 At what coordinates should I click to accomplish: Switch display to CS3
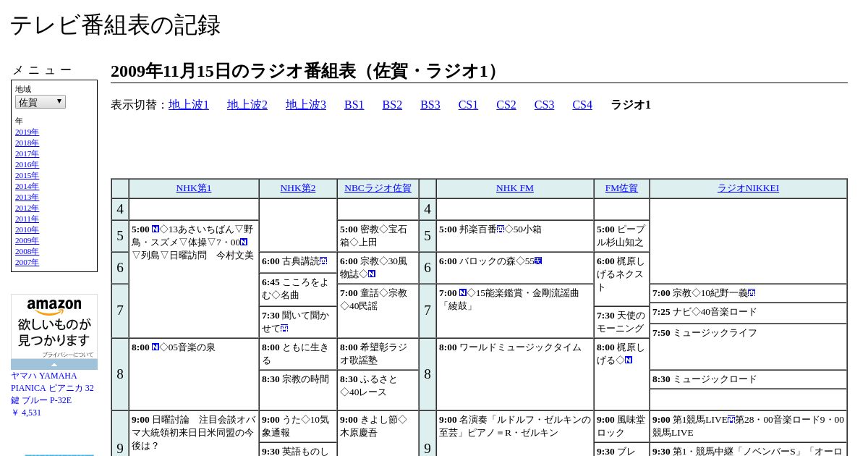click(x=544, y=104)
